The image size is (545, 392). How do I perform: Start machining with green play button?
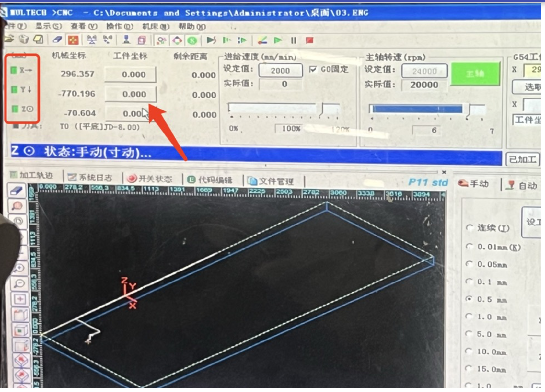pos(278,40)
